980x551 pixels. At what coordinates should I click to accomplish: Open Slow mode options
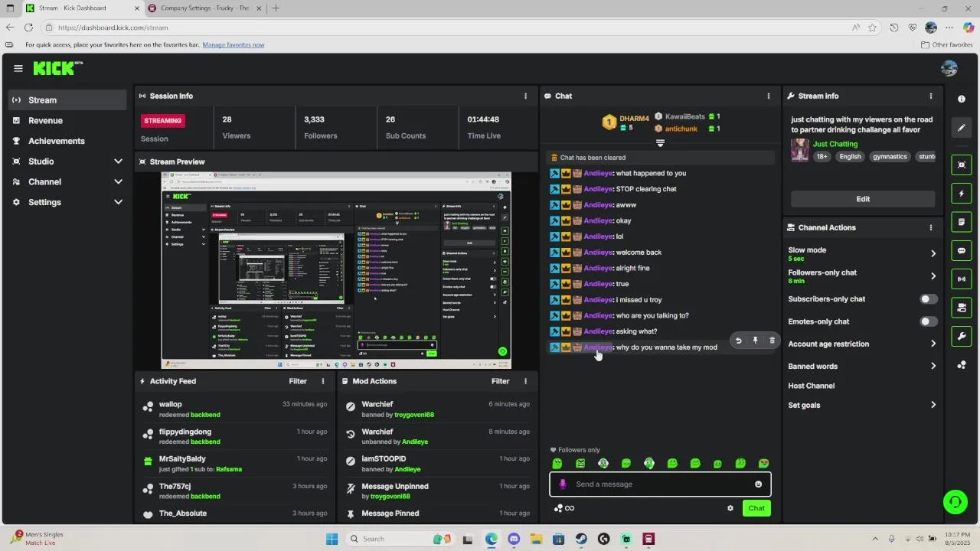tap(862, 253)
